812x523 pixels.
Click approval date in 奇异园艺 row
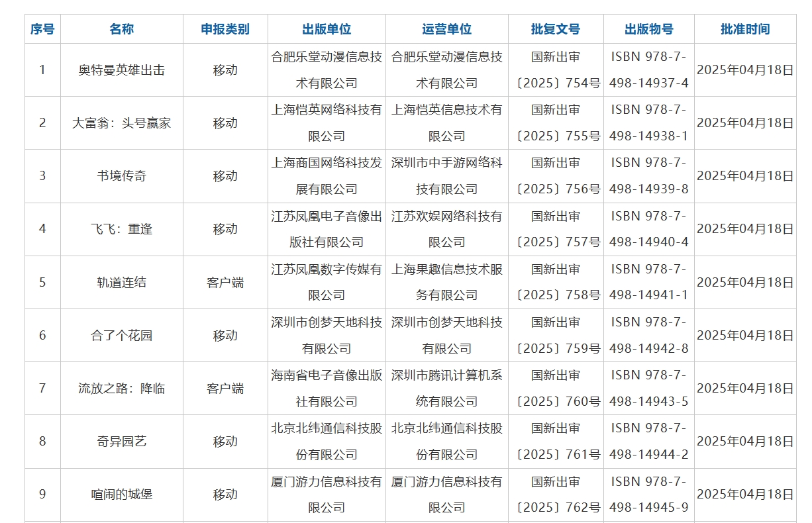[745, 442]
